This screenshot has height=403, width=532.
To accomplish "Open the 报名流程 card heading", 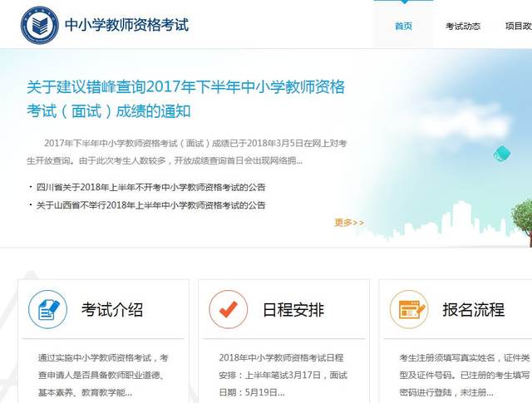I will tap(474, 309).
